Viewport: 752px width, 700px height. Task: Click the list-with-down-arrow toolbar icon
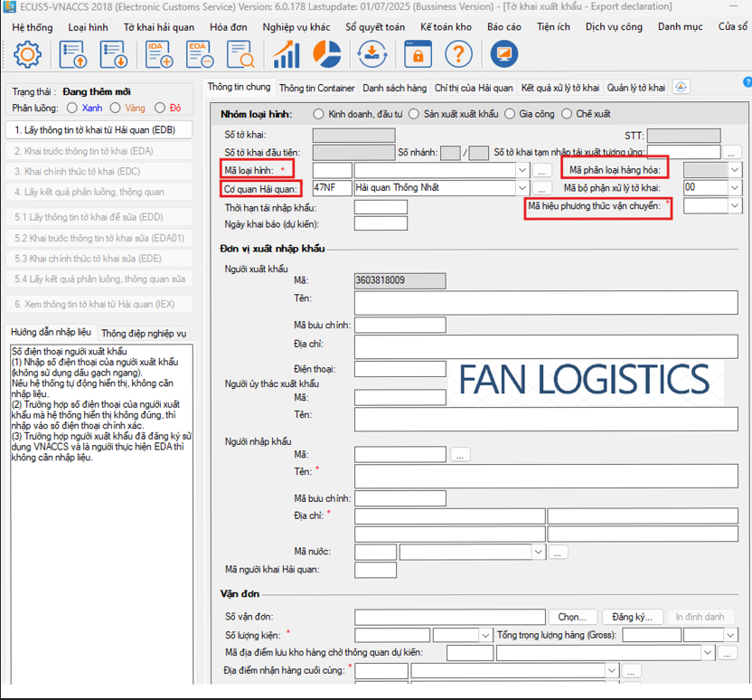click(114, 54)
